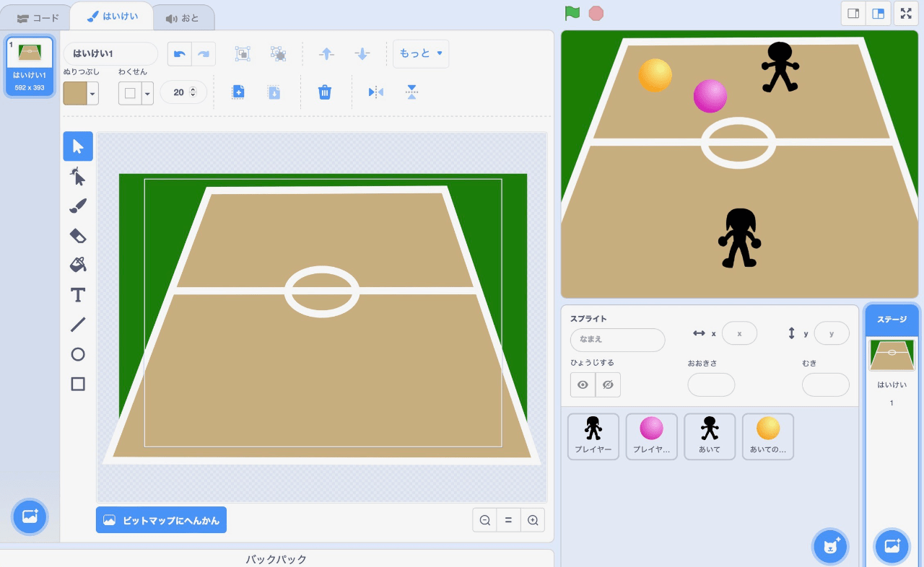The width and height of the screenshot is (924, 567).
Task: Reset the paint canvas zoom
Action: [508, 519]
